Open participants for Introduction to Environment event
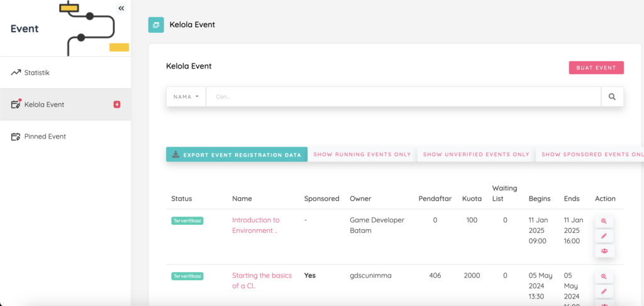 (604, 251)
